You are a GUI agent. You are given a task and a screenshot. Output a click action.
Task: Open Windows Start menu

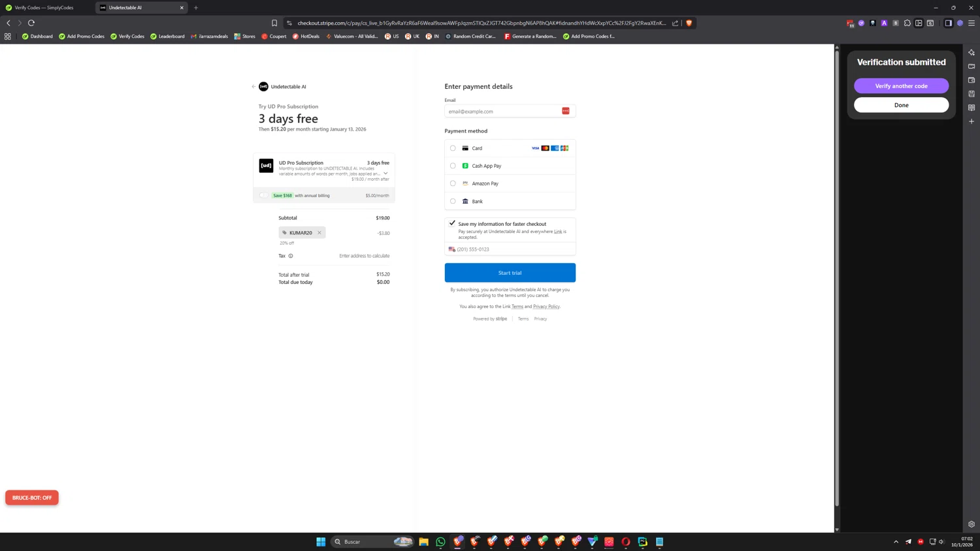(x=321, y=542)
